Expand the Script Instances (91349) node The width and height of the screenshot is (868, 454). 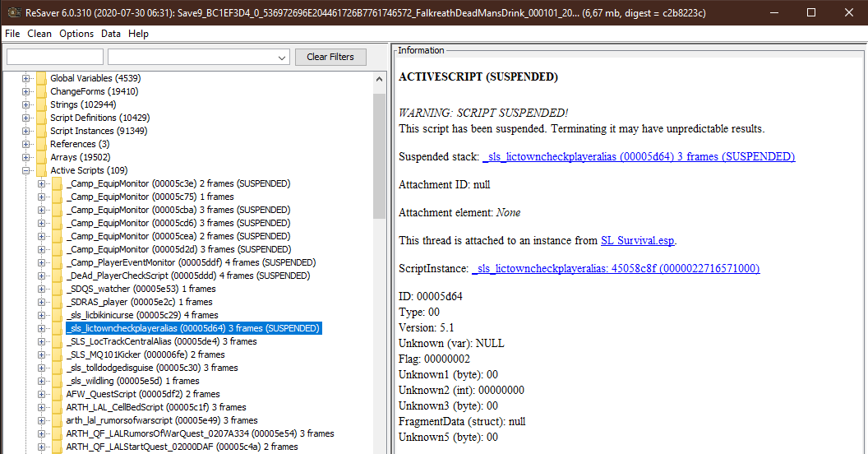tap(26, 132)
